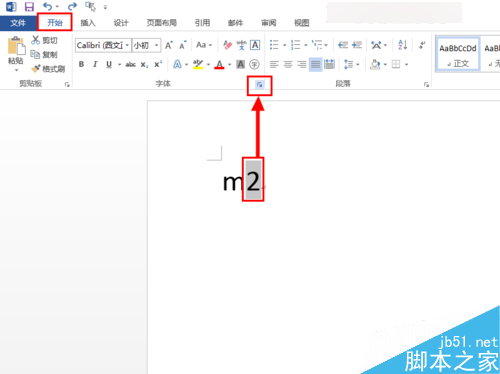The image size is (500, 374).
Task: Open text effects icon
Action: (177, 64)
